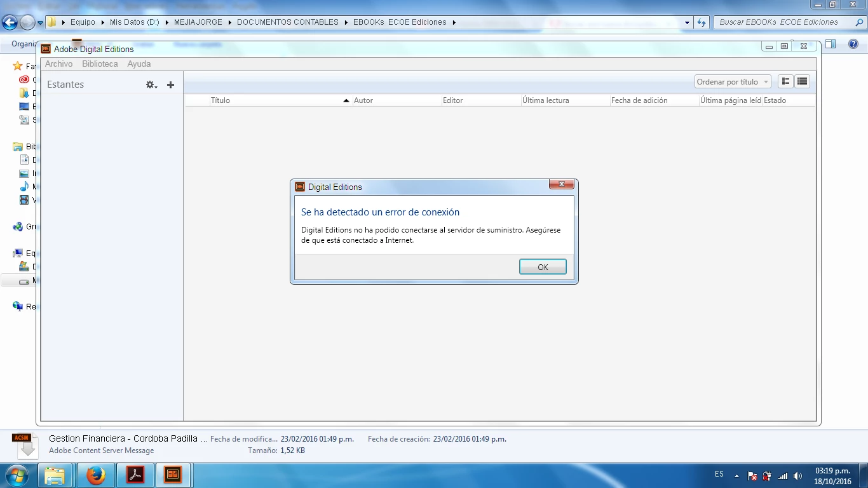This screenshot has width=868, height=488.
Task: Go back in the Explorer window
Action: (10, 22)
